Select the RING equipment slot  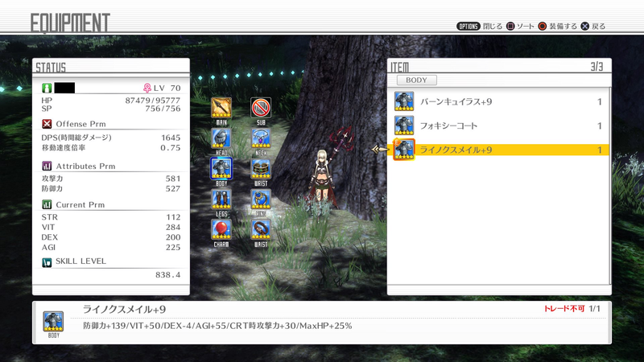[261, 199]
